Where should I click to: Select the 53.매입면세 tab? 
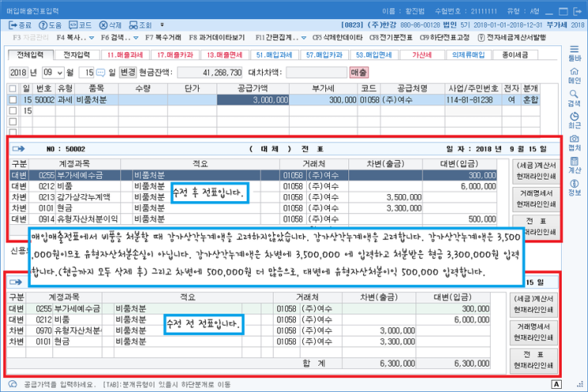pos(374,55)
